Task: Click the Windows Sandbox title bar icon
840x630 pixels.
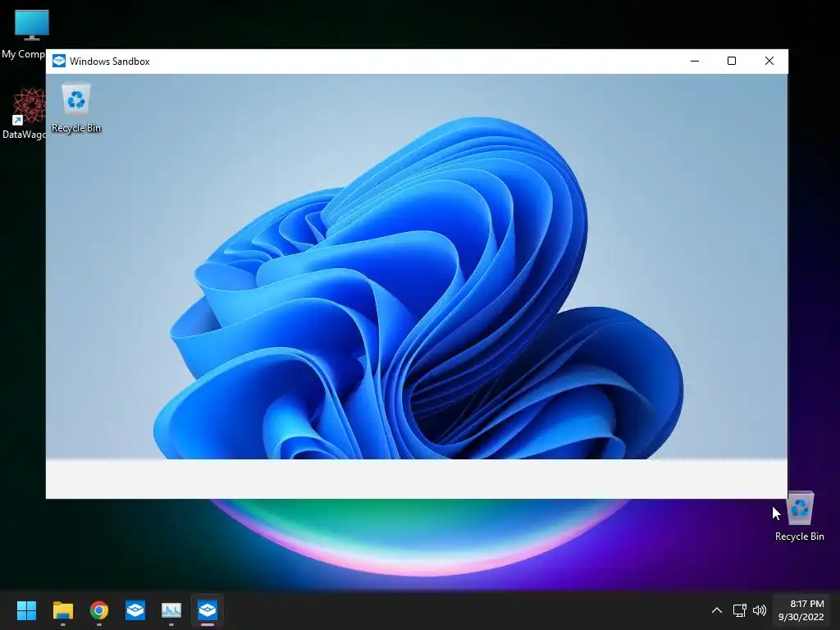Action: click(x=59, y=61)
